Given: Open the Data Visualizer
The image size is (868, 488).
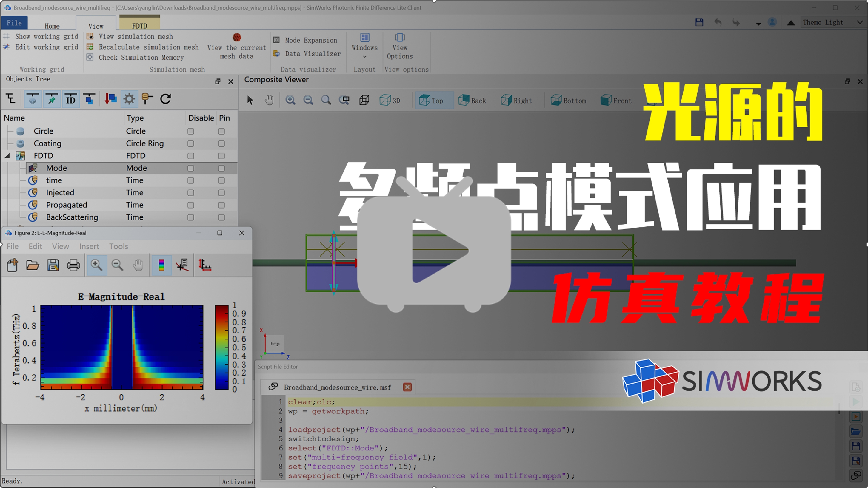Looking at the screenshot, I should pyautogui.click(x=307, y=54).
